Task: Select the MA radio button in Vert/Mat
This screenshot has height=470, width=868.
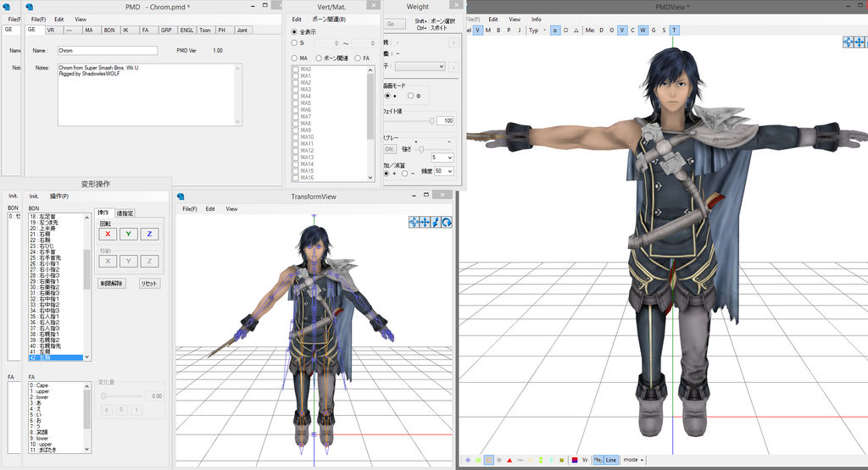Action: tap(294, 58)
